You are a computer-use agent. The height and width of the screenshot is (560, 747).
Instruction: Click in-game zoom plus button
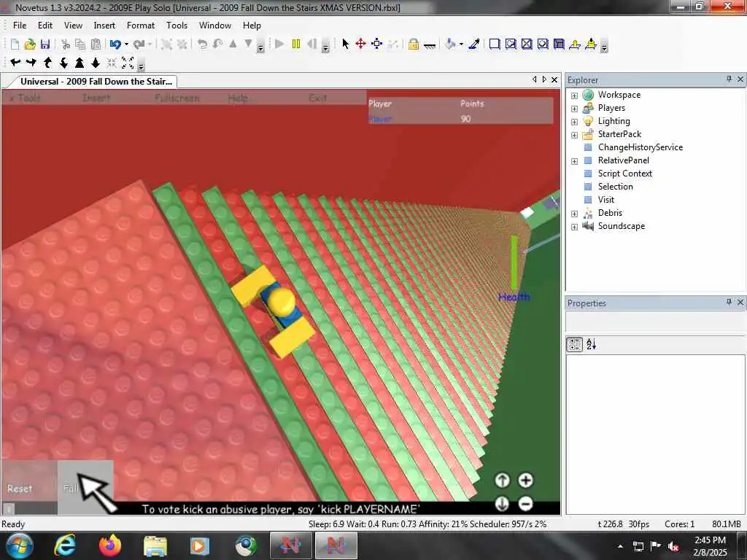[x=525, y=481]
